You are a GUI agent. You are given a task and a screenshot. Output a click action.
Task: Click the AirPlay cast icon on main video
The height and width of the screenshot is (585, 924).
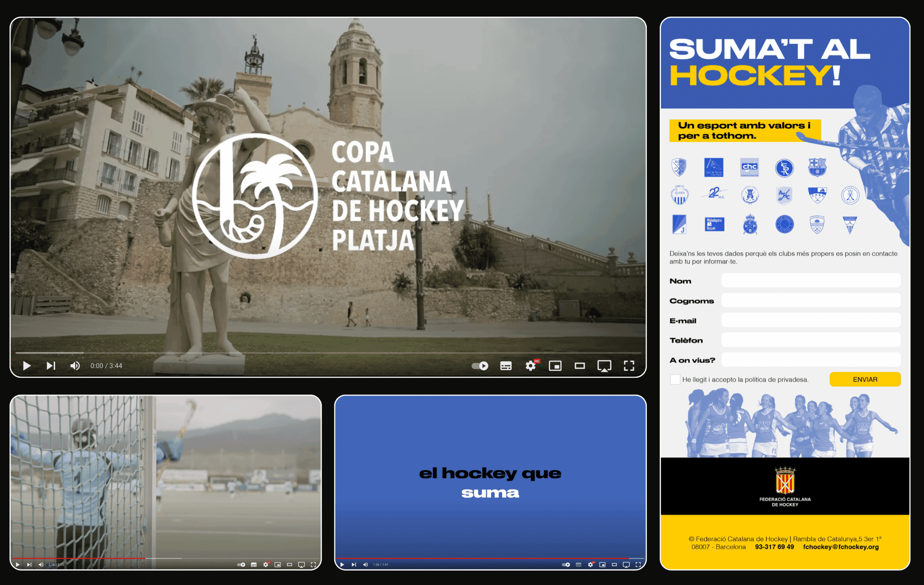click(x=604, y=366)
